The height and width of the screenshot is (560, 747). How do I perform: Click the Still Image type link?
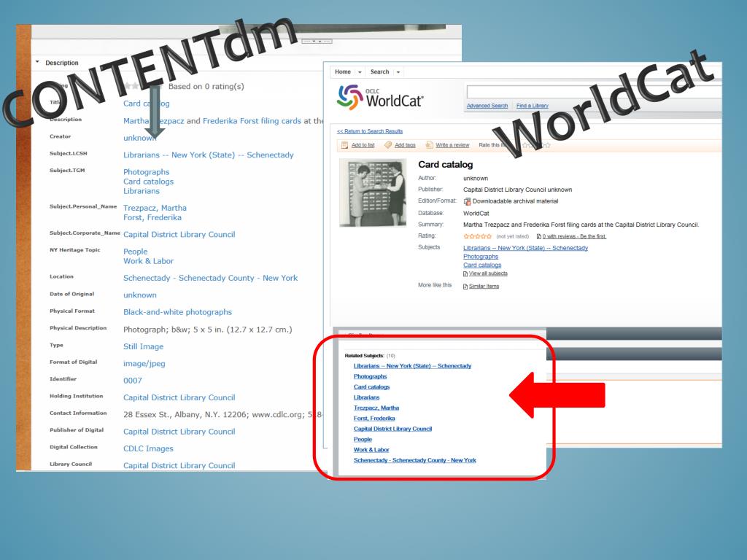point(143,346)
